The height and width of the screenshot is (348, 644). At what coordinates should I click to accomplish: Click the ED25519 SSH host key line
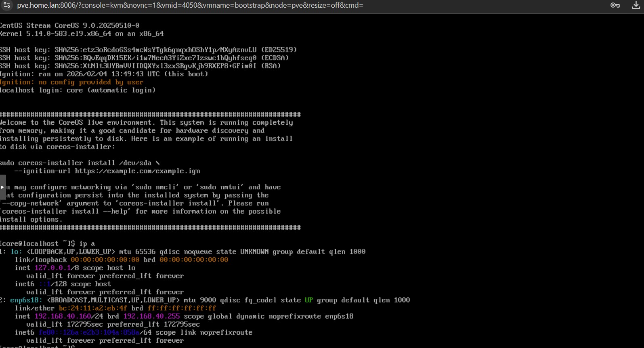[148, 50]
